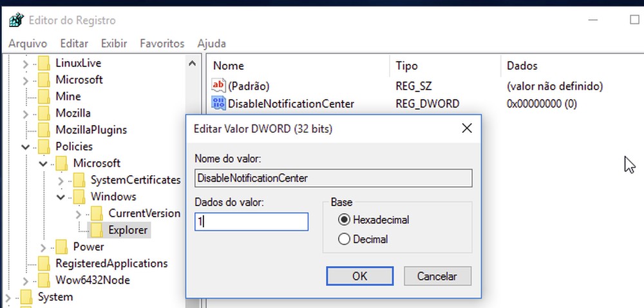Expand the Microsoft node under LinuxLive
644x308 pixels.
(x=26, y=80)
